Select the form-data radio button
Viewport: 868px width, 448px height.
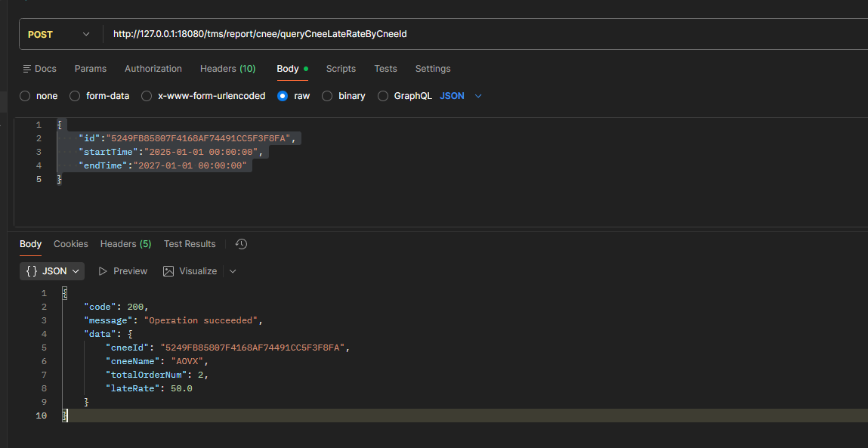click(75, 96)
